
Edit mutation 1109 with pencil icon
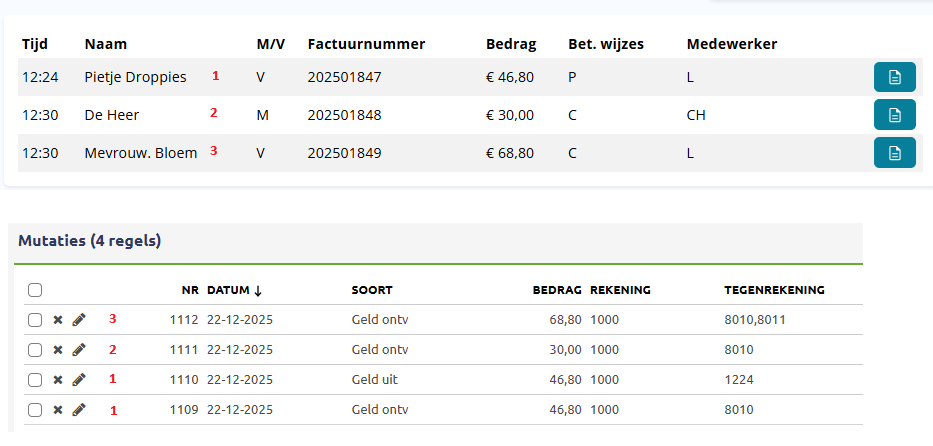click(x=79, y=410)
